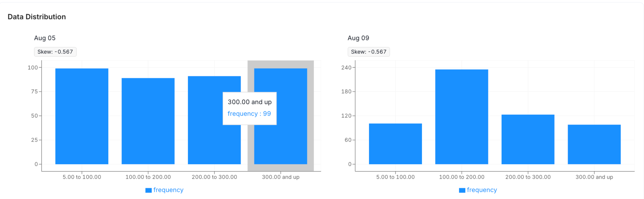Select the Aug 05 bar for 100.00 to 200.00
Image resolution: width=644 pixels, height=199 pixels.
click(x=148, y=121)
